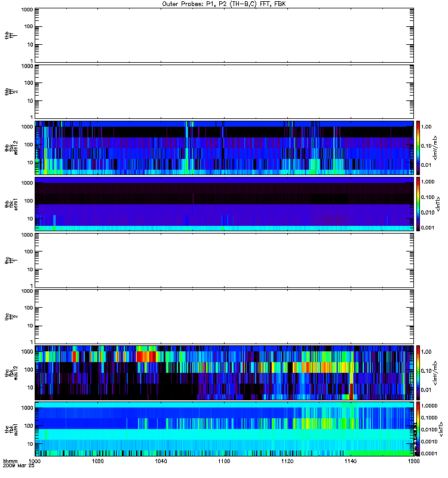448x478 pixels.
Task: Click the empty thb fff 2 plot panel
Action: coord(224,91)
